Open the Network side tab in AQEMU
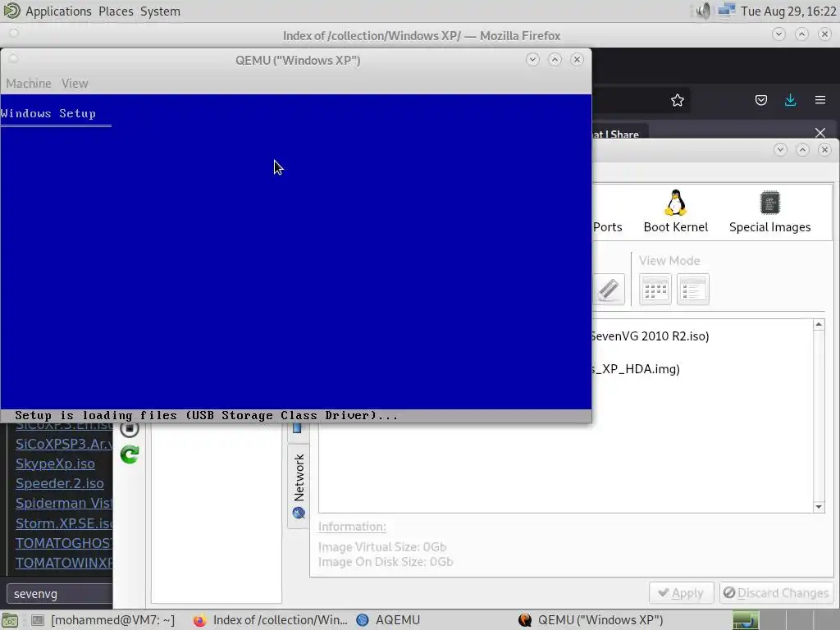Image resolution: width=840 pixels, height=630 pixels. coord(299,486)
